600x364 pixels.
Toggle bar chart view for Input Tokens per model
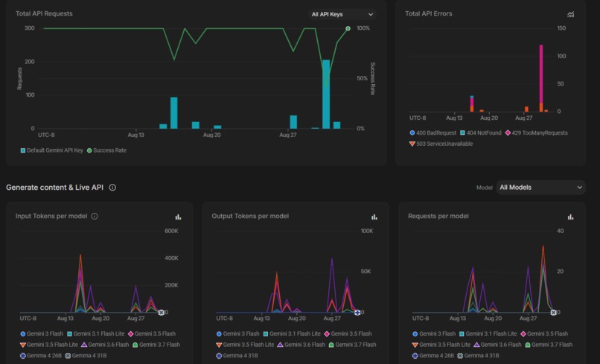point(178,217)
